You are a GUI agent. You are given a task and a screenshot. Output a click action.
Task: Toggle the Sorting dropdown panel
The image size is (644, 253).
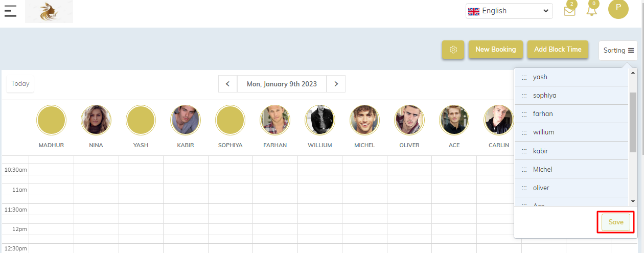pyautogui.click(x=618, y=50)
